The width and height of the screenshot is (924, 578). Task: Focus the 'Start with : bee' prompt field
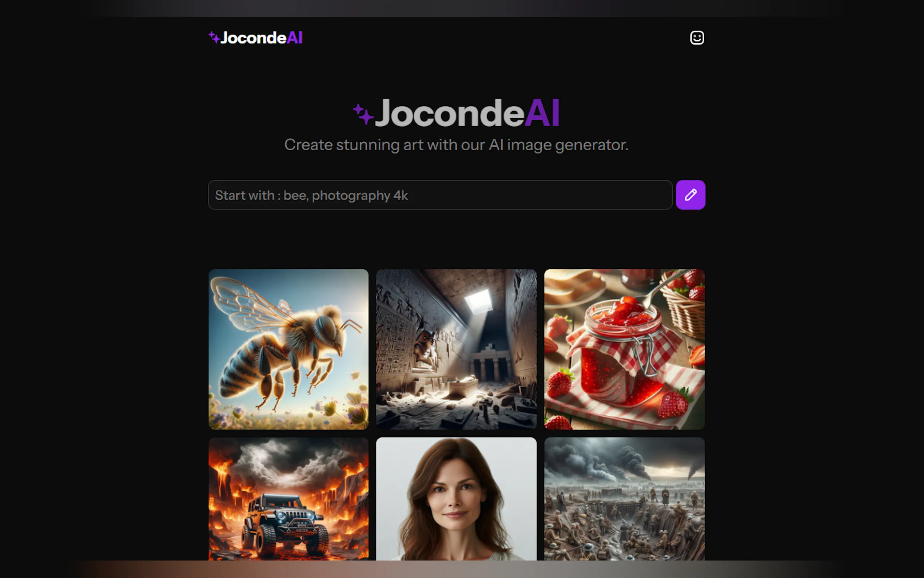tap(440, 195)
